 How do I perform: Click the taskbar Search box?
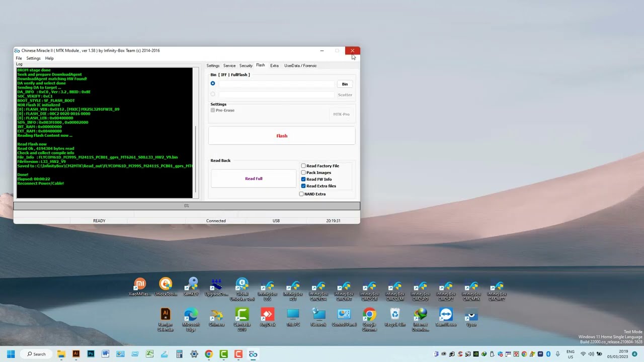37,354
